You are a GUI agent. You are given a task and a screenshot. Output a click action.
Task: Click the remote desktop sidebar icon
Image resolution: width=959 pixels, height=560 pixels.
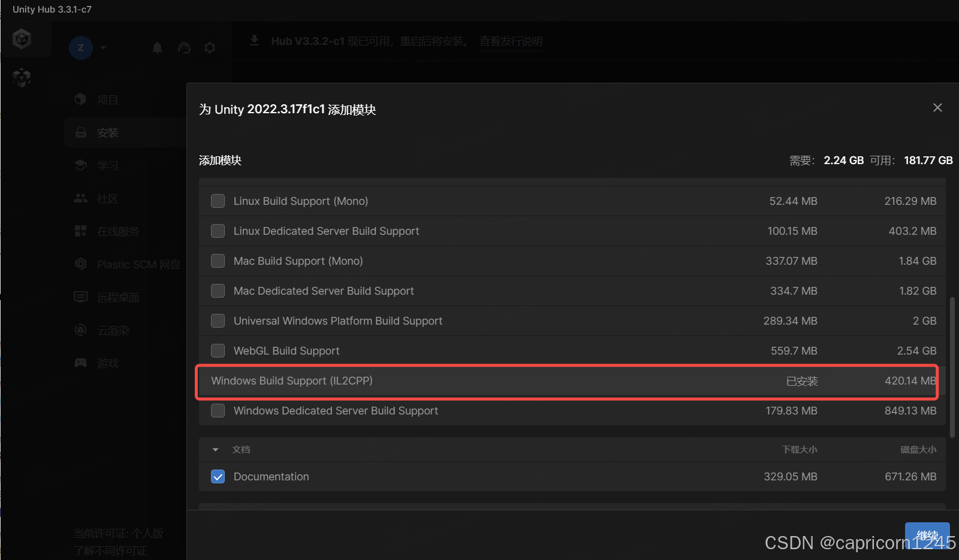point(81,297)
